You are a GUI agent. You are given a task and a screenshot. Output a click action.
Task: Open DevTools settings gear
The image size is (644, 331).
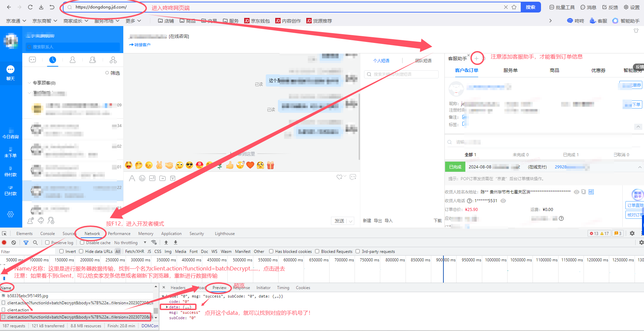632,233
